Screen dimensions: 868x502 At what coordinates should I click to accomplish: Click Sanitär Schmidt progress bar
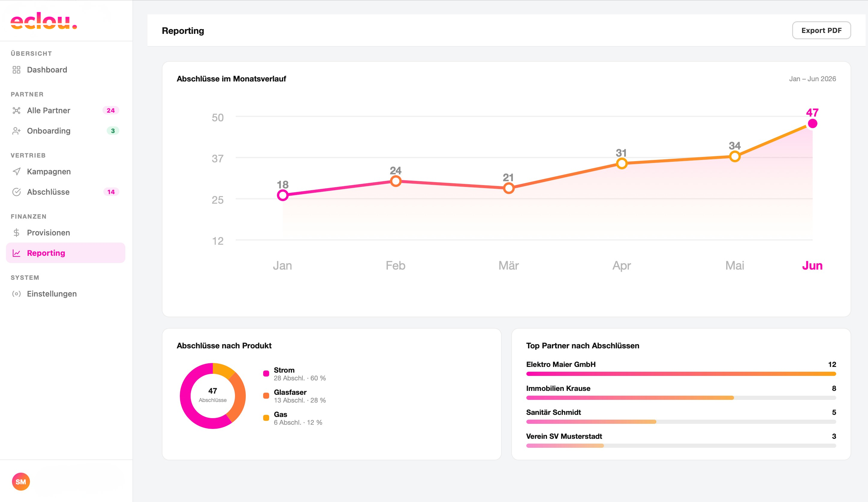pyautogui.click(x=681, y=422)
